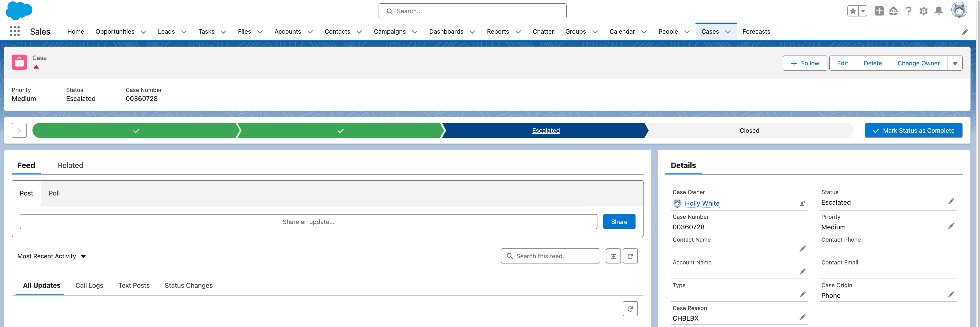Click Mark Status as Complete button
Screen dimensions: 980x327
913,131
